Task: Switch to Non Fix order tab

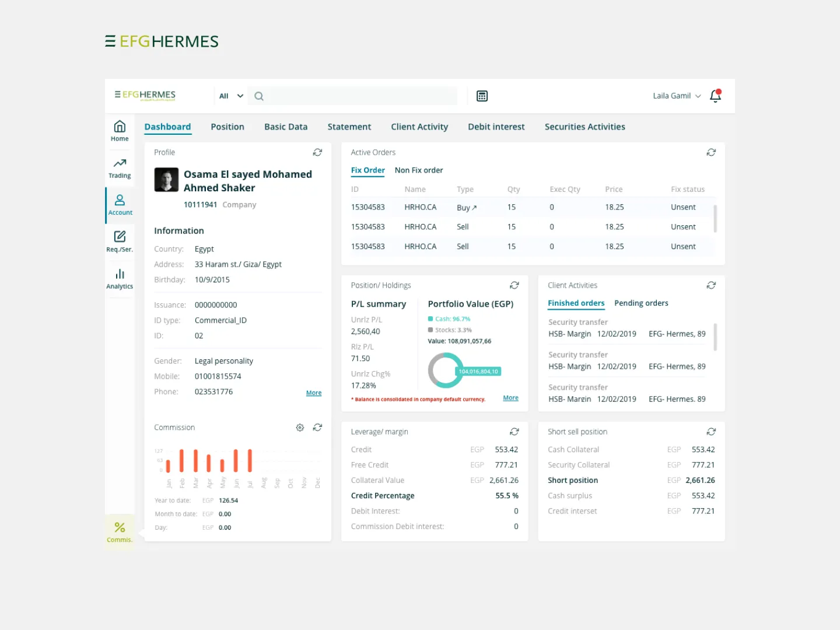Action: pos(418,170)
